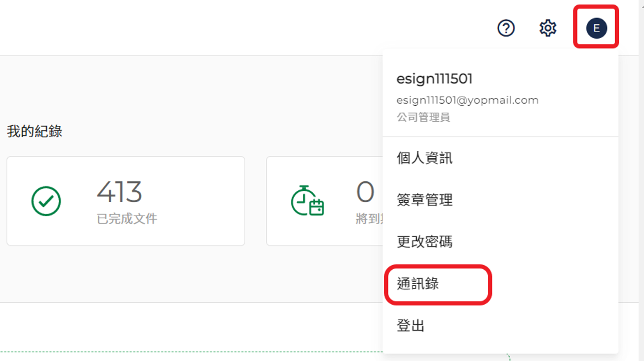Open the help question mark icon

click(506, 28)
